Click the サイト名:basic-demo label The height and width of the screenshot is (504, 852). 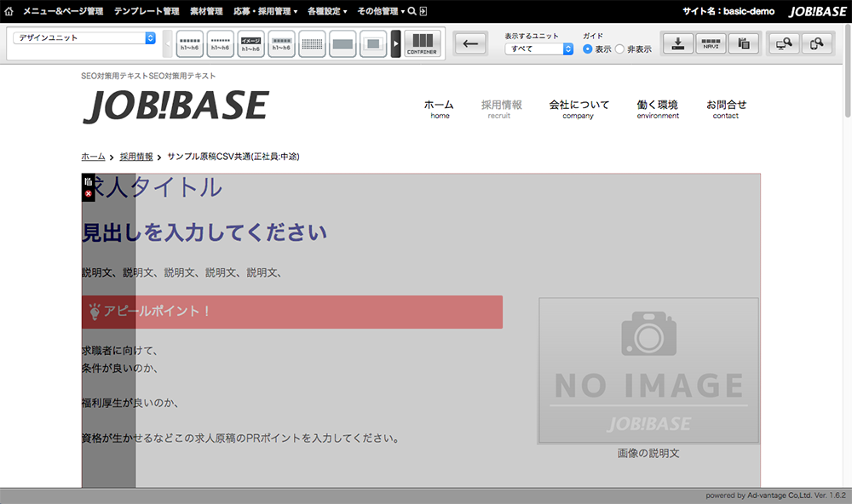point(728,11)
